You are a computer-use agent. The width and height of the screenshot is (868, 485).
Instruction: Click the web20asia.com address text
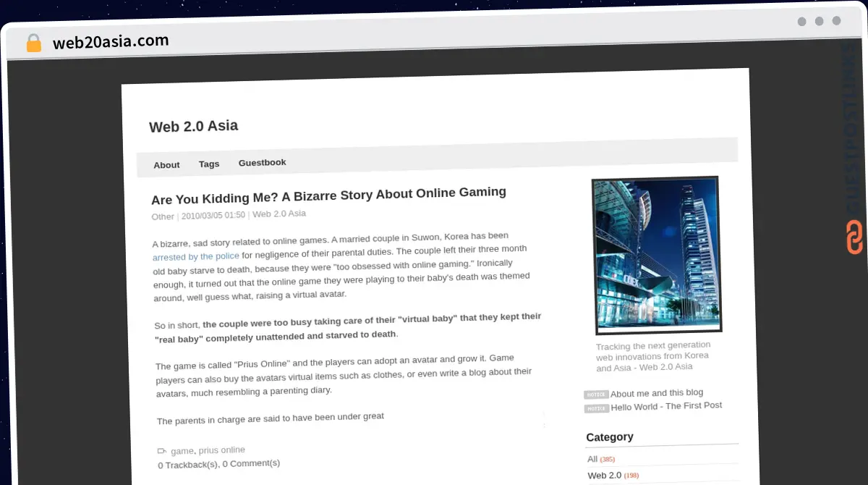(111, 41)
